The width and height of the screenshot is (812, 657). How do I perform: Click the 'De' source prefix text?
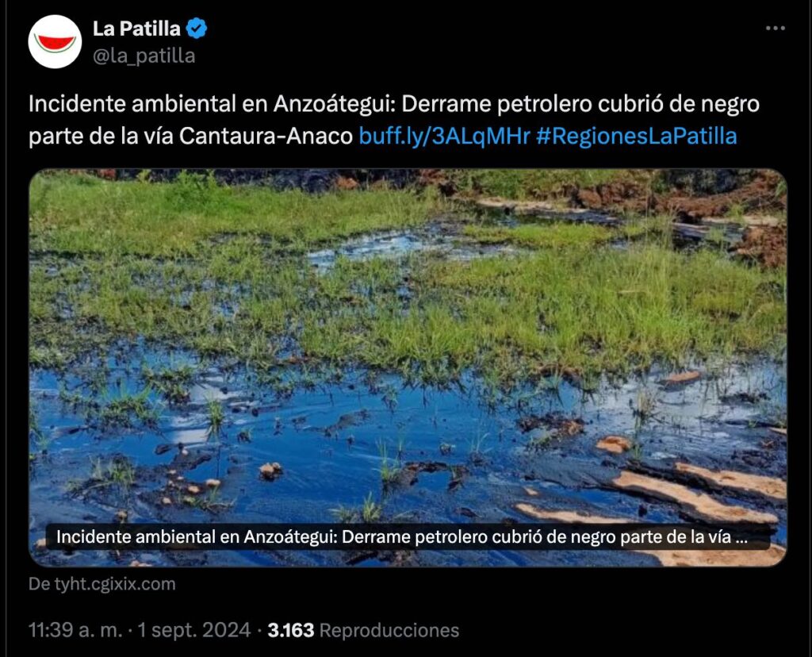pyautogui.click(x=40, y=584)
